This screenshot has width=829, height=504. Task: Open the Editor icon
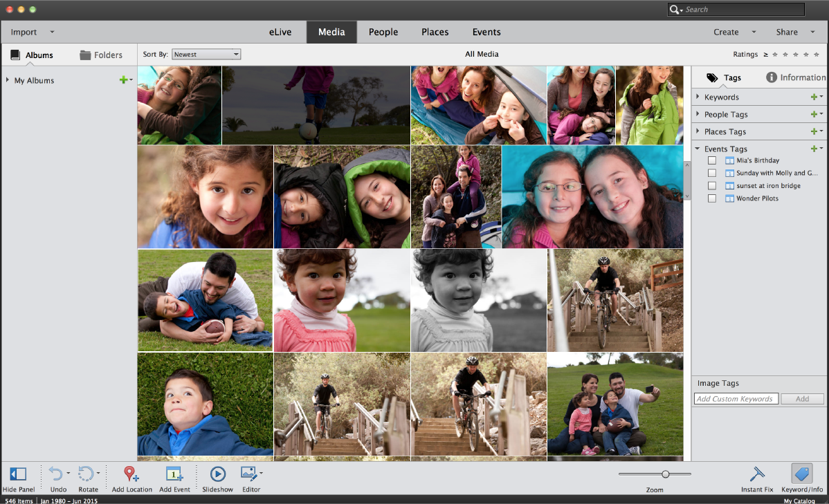pos(248,474)
